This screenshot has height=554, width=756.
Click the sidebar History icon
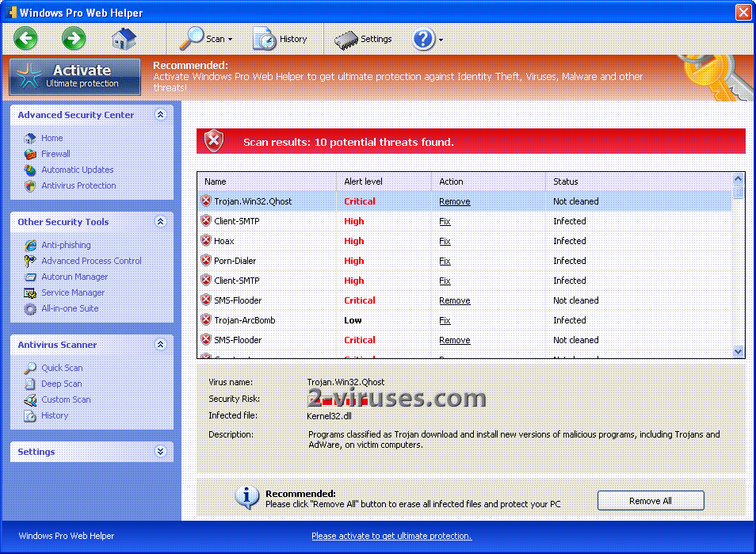[30, 416]
